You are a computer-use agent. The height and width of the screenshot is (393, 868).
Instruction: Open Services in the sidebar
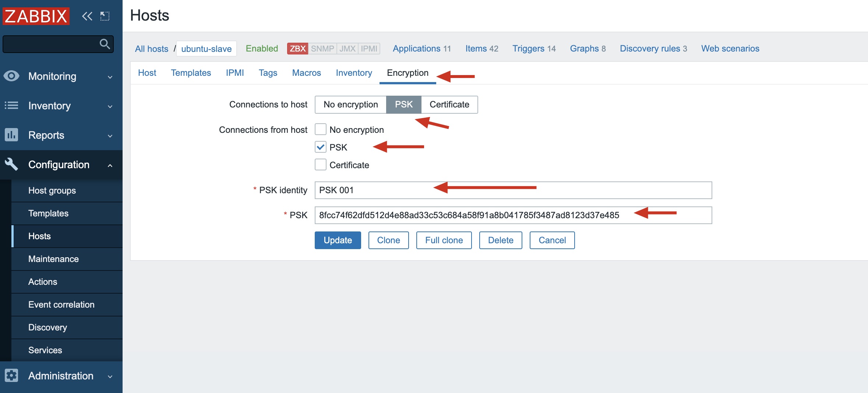tap(67, 350)
